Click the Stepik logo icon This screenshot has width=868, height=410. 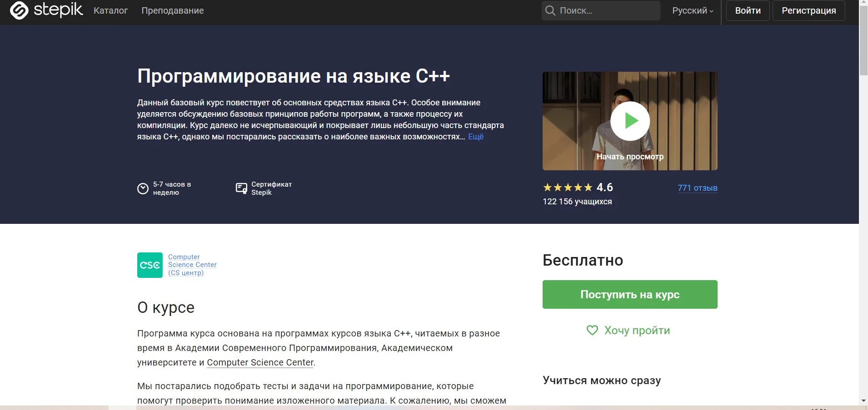[x=19, y=10]
